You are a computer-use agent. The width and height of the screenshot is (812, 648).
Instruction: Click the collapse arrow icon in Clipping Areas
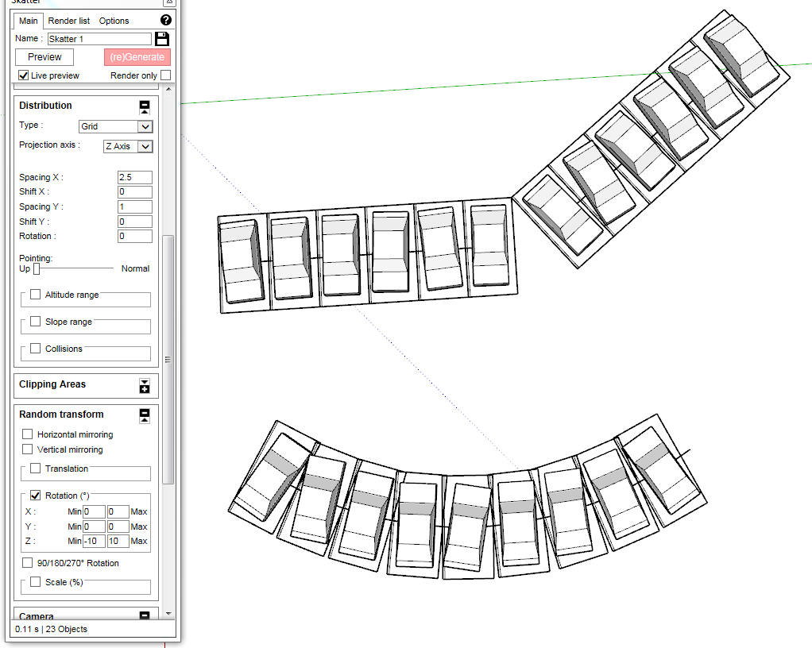145,381
